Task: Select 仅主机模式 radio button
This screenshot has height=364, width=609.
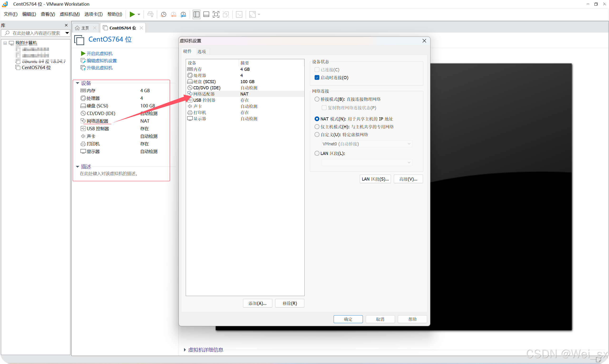Action: click(x=317, y=127)
